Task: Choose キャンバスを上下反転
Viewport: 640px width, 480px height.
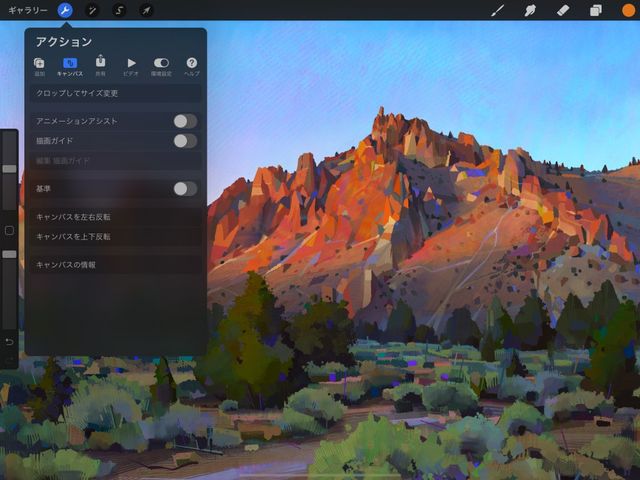Action: 116,237
